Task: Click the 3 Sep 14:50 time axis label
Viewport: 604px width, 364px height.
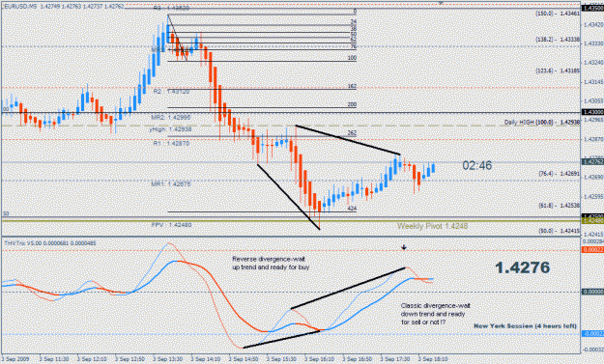Action: (x=244, y=359)
